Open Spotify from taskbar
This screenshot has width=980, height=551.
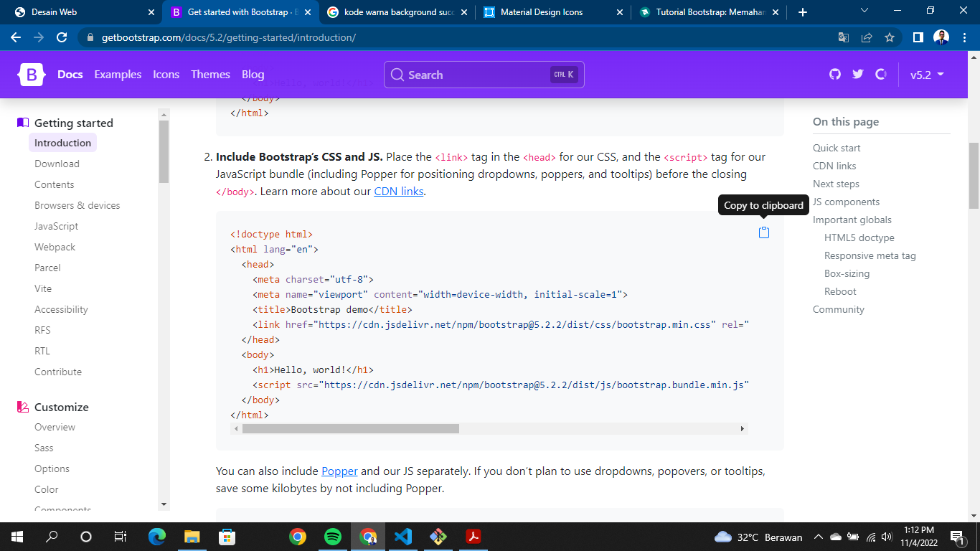pos(332,537)
